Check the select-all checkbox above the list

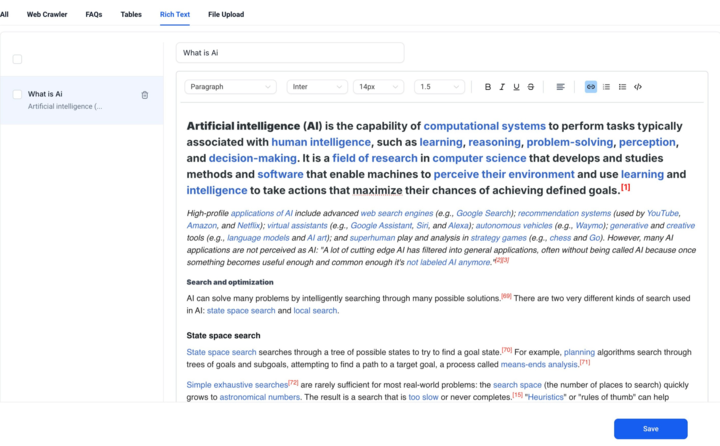17,60
